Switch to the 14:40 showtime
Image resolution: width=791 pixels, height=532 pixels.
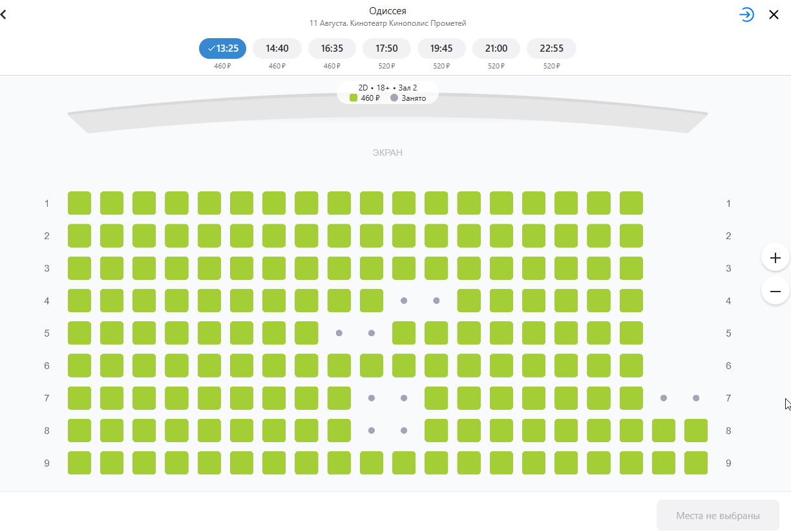277,48
